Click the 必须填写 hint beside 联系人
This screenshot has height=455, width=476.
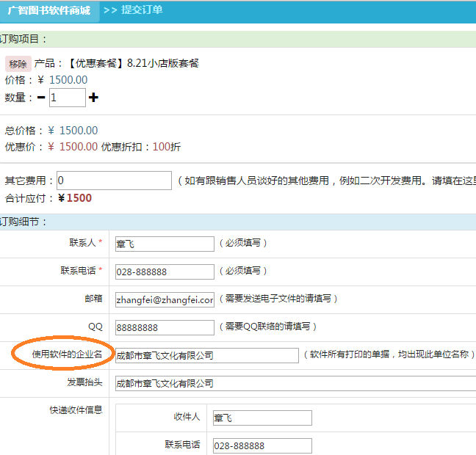(x=243, y=243)
